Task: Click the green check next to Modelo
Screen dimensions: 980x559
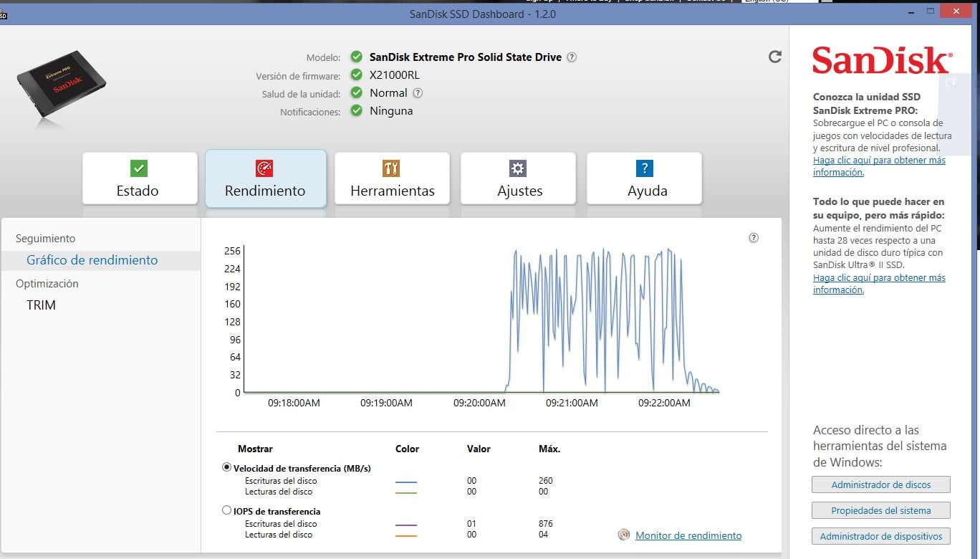Action: (356, 57)
